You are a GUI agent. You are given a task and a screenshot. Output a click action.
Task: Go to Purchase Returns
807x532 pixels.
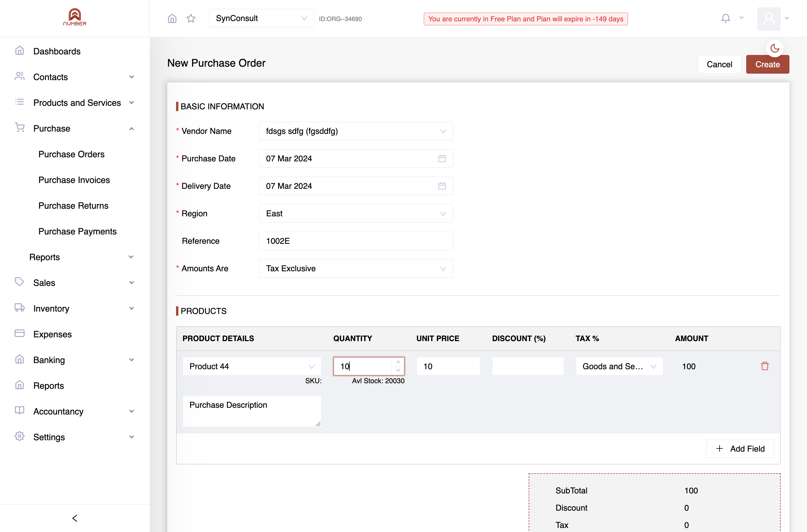74,206
